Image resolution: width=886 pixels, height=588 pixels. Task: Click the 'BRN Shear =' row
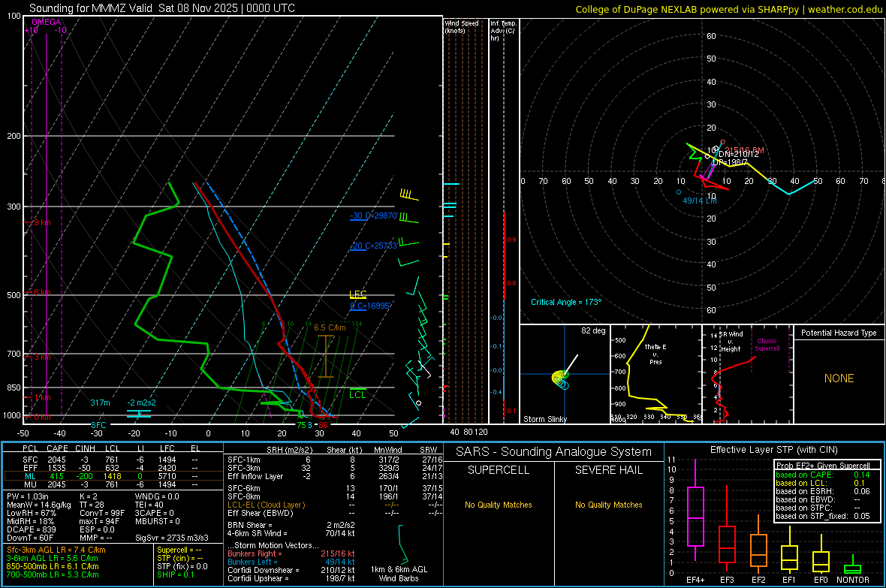pos(291,525)
